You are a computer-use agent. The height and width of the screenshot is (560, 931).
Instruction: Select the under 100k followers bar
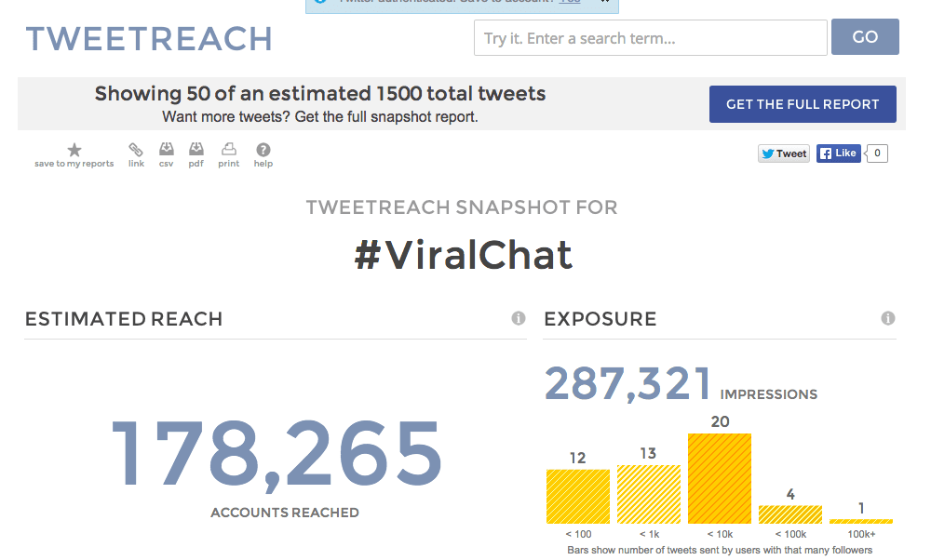[x=790, y=513]
